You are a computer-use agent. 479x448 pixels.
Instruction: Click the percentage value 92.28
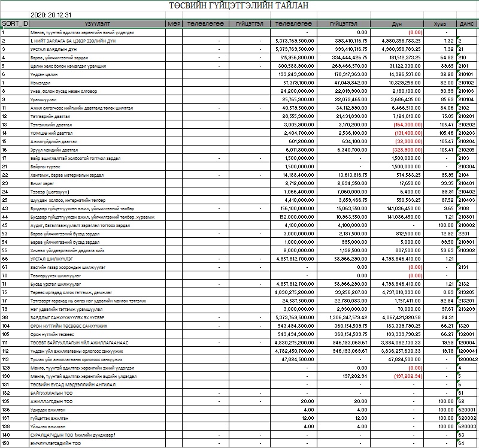pos(447,74)
